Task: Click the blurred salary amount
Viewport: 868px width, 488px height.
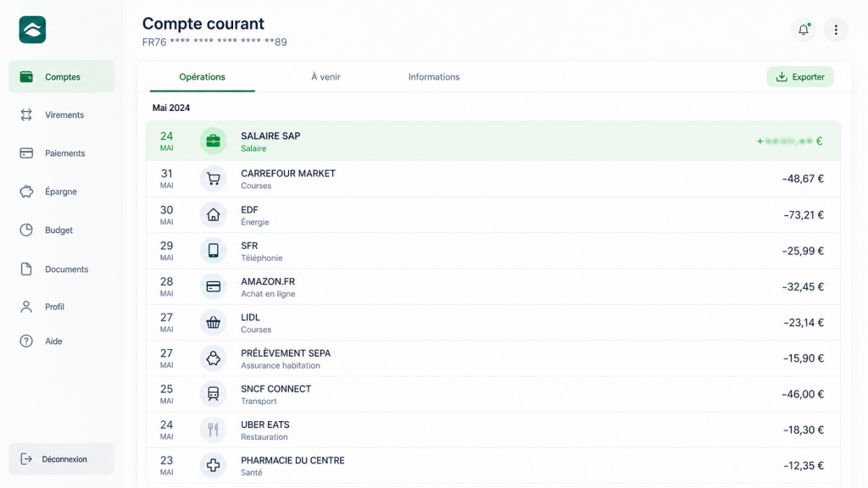Action: [789, 141]
